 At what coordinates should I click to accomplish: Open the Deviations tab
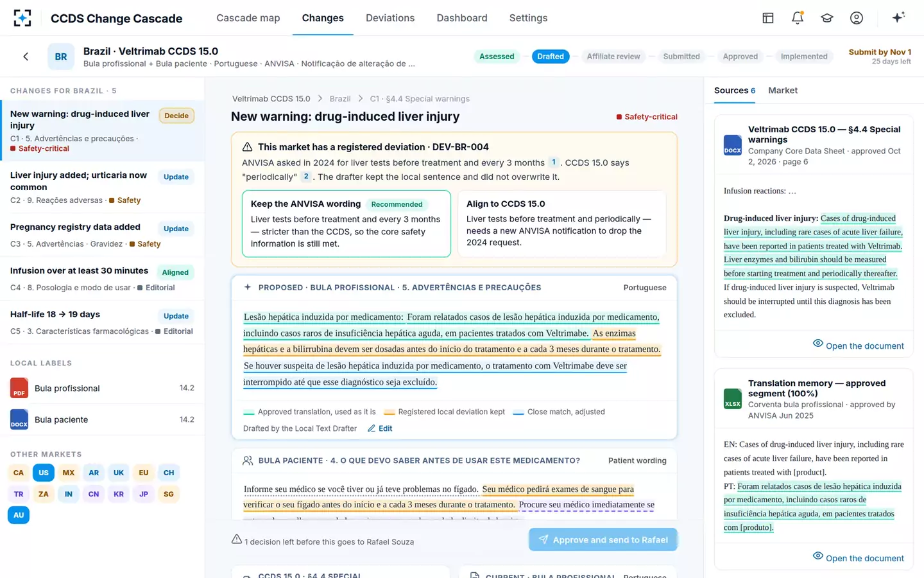(x=390, y=18)
